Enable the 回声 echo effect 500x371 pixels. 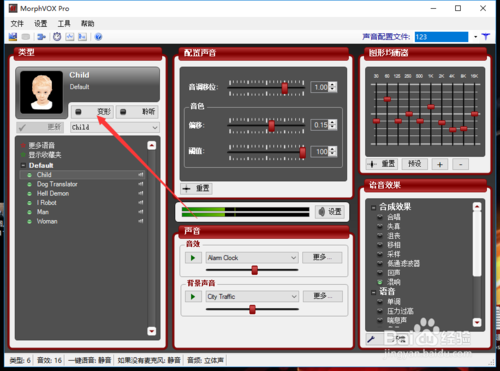(380, 273)
